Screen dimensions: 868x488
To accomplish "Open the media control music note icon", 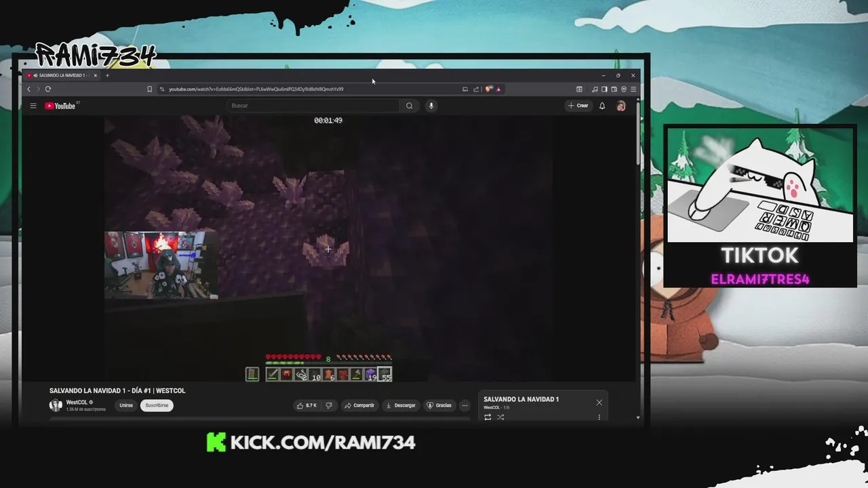I will [595, 89].
